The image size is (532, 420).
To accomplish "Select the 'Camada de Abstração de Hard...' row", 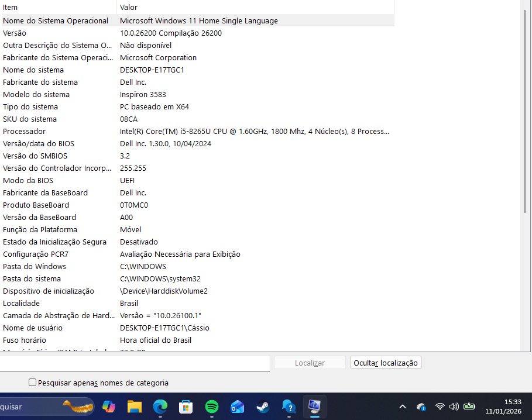I will pos(198,316).
